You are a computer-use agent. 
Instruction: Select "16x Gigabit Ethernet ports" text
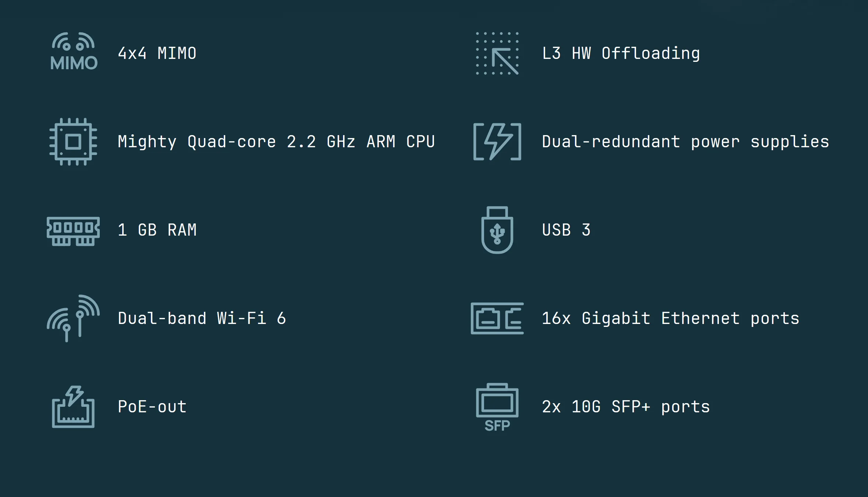pyautogui.click(x=670, y=318)
